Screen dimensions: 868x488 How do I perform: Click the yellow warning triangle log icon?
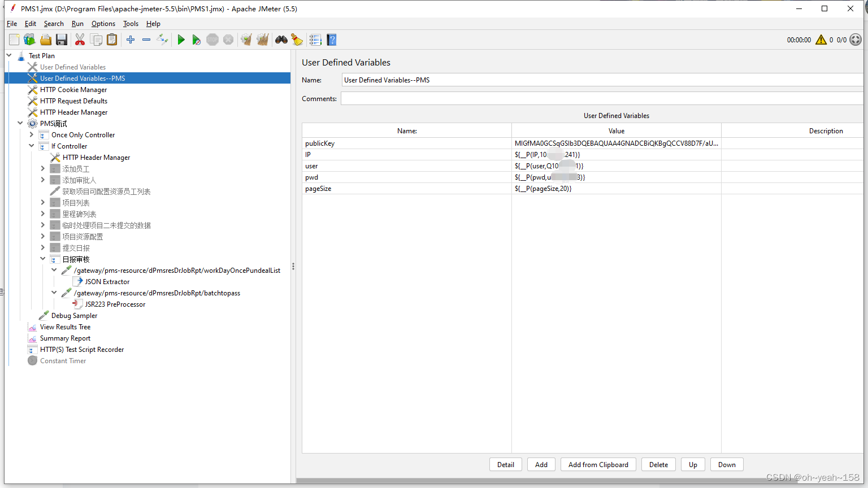pyautogui.click(x=821, y=40)
